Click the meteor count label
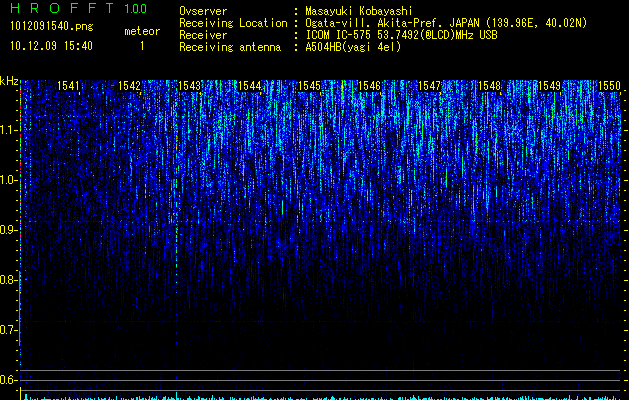629x400 pixels. point(142,31)
